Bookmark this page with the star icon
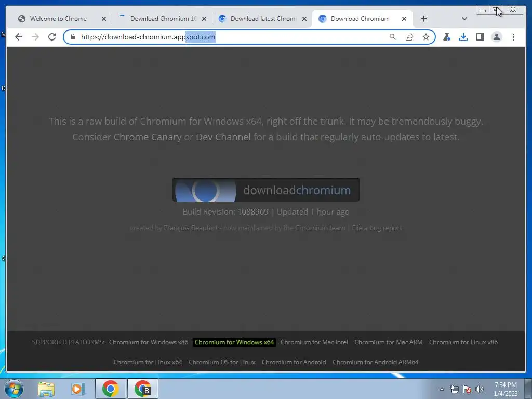The image size is (532, 399). [x=426, y=37]
